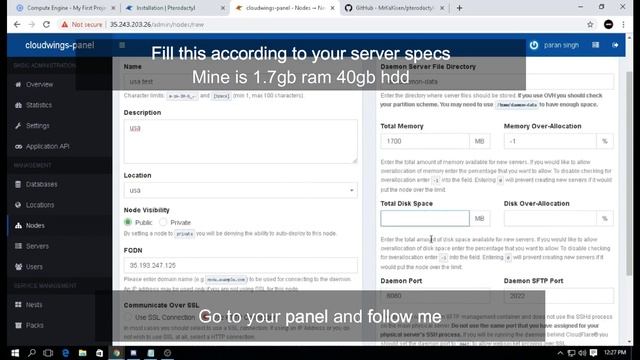The height and width of the screenshot is (360, 640).
Task: Click the browser address bar URL
Action: tap(157, 24)
